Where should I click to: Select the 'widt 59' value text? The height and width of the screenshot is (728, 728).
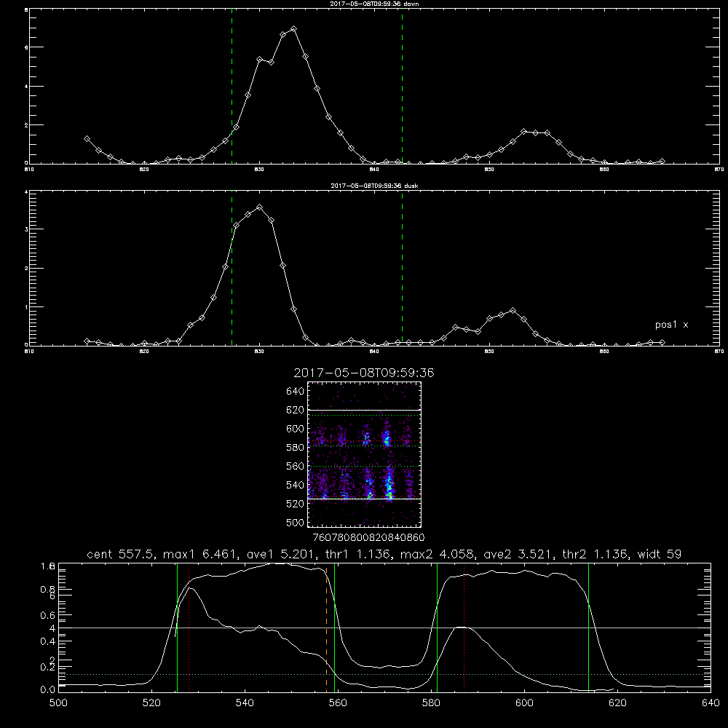(x=660, y=554)
